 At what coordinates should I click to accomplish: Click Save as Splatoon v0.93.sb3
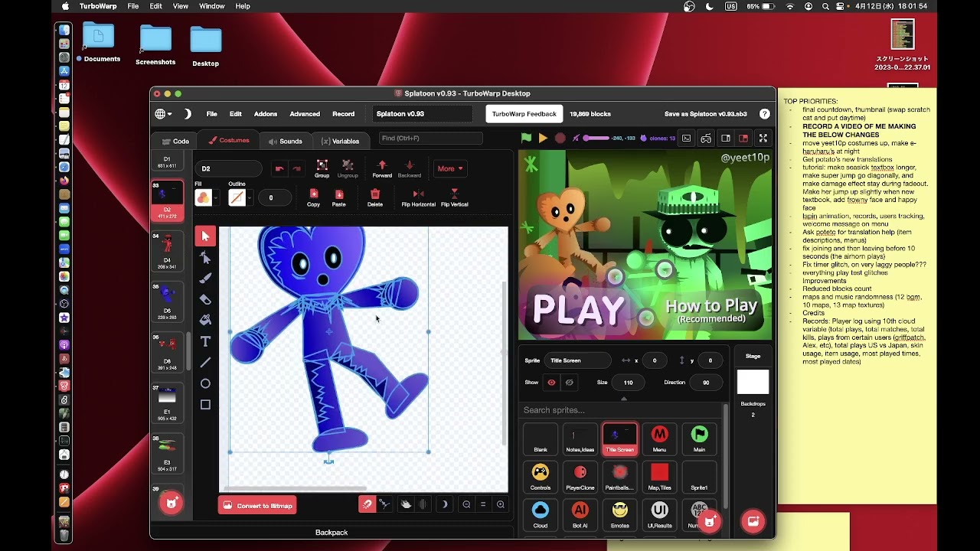pos(705,114)
